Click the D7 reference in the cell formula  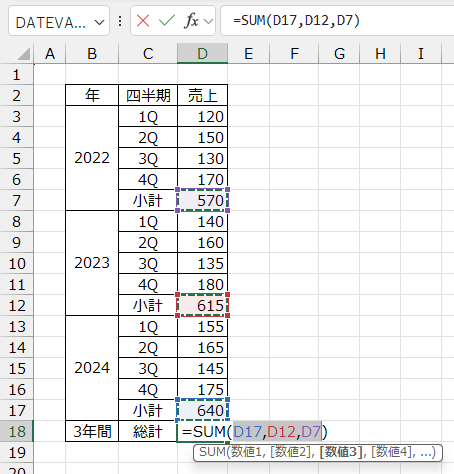click(311, 432)
